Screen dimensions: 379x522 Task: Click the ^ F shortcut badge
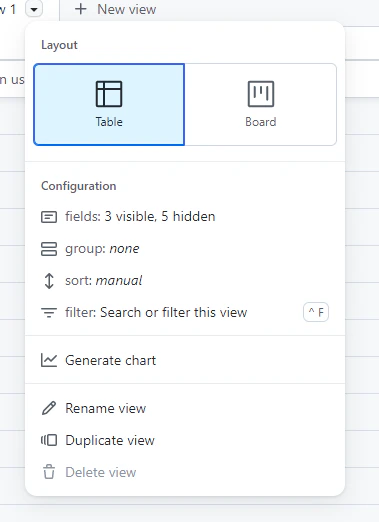pyautogui.click(x=316, y=312)
